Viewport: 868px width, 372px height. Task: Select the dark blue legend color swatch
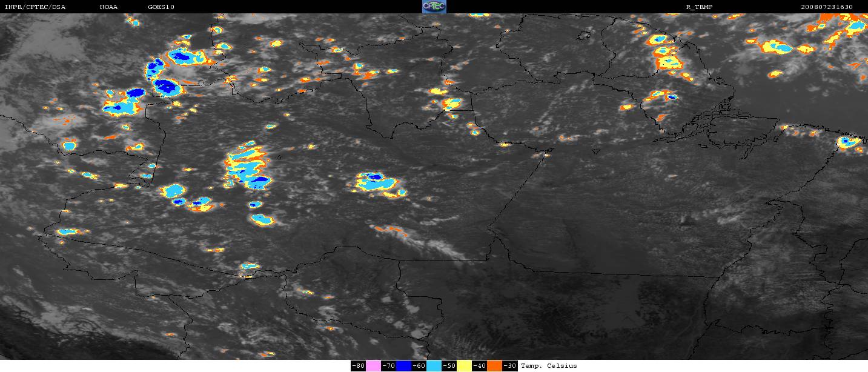[x=403, y=366]
